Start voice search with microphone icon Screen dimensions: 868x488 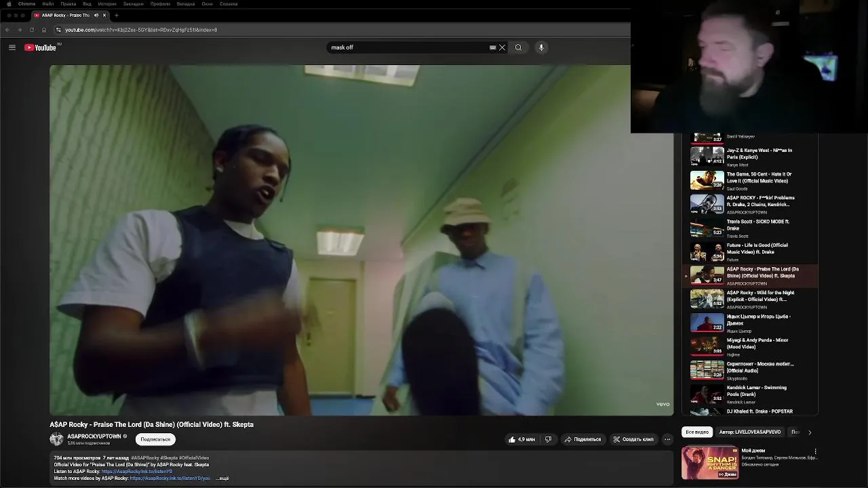tap(541, 47)
